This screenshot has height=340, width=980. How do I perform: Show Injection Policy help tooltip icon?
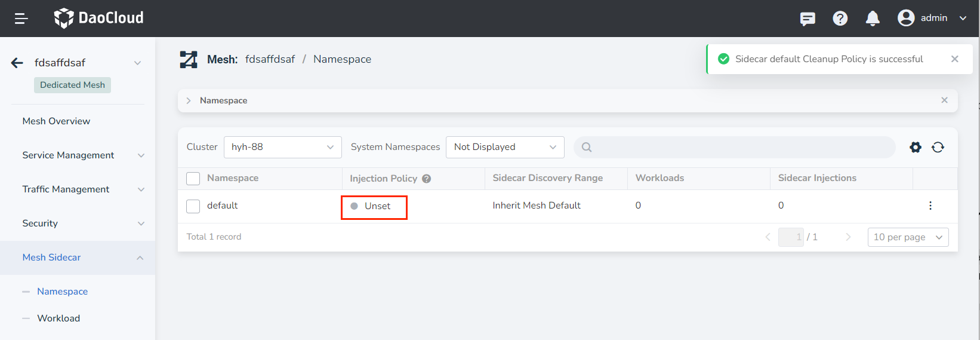pyautogui.click(x=426, y=179)
